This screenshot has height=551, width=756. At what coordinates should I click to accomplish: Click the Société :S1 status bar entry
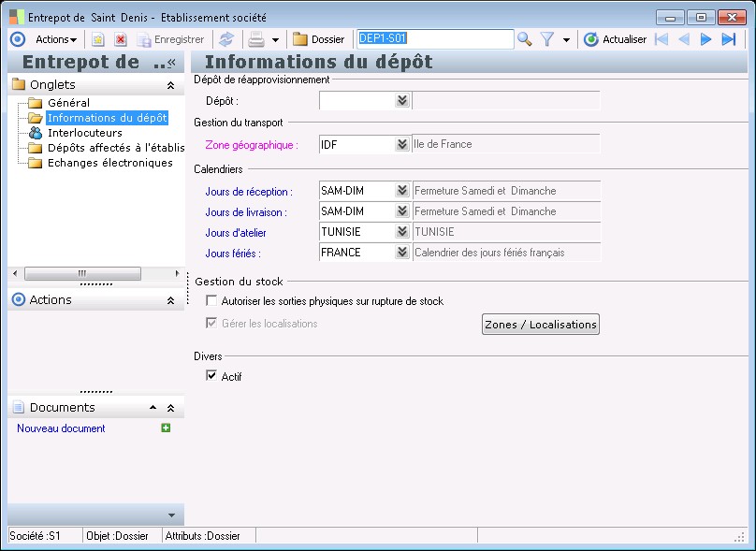36,536
